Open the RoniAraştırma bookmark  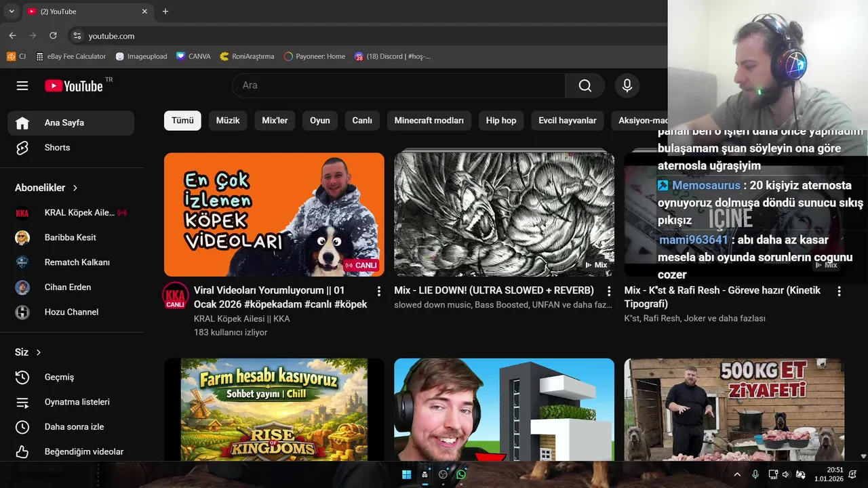[247, 56]
